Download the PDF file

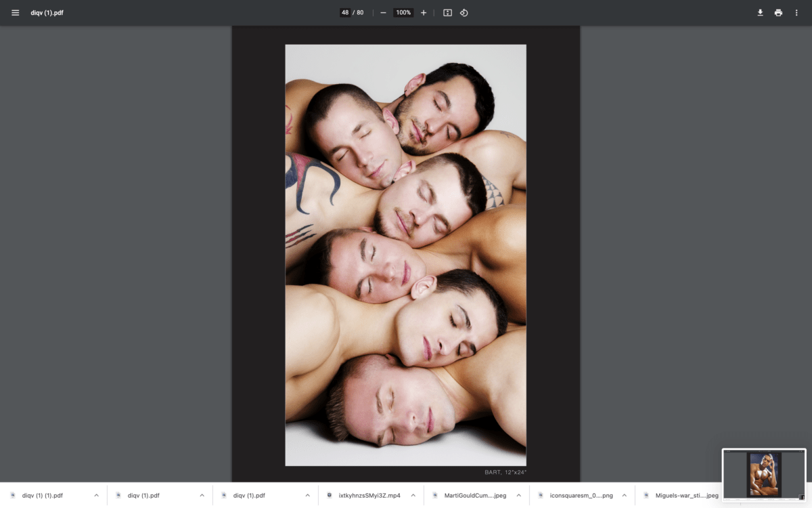point(760,13)
